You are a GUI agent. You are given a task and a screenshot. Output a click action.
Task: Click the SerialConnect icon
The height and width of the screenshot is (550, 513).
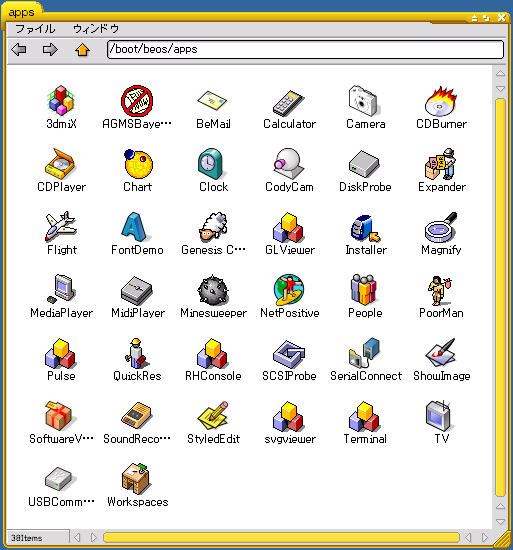[x=364, y=353]
